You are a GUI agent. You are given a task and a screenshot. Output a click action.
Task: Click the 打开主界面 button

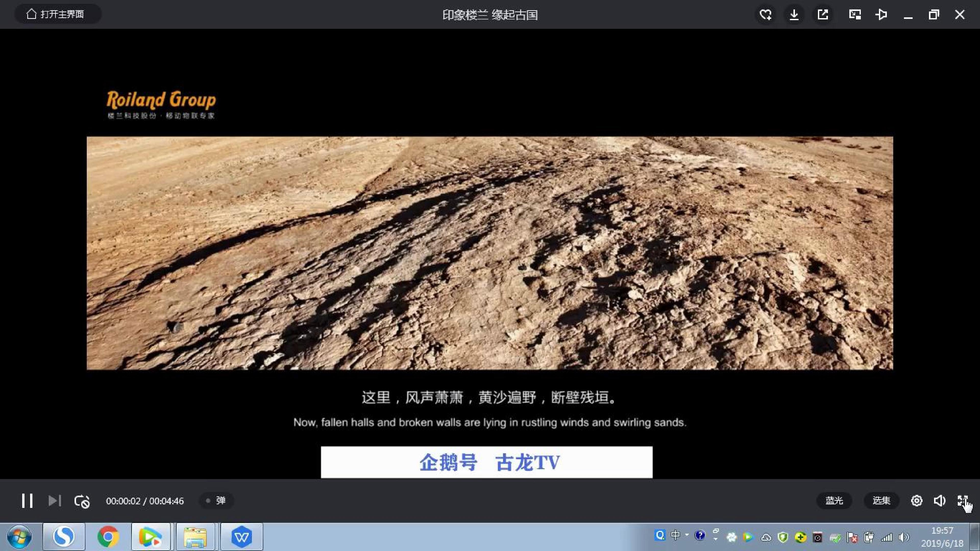pos(58,15)
